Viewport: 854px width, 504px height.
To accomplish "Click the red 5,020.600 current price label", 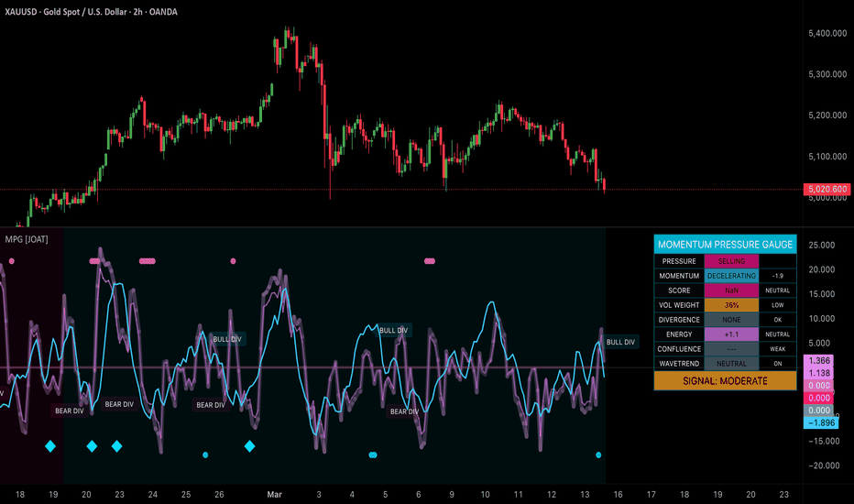I will 827,189.
